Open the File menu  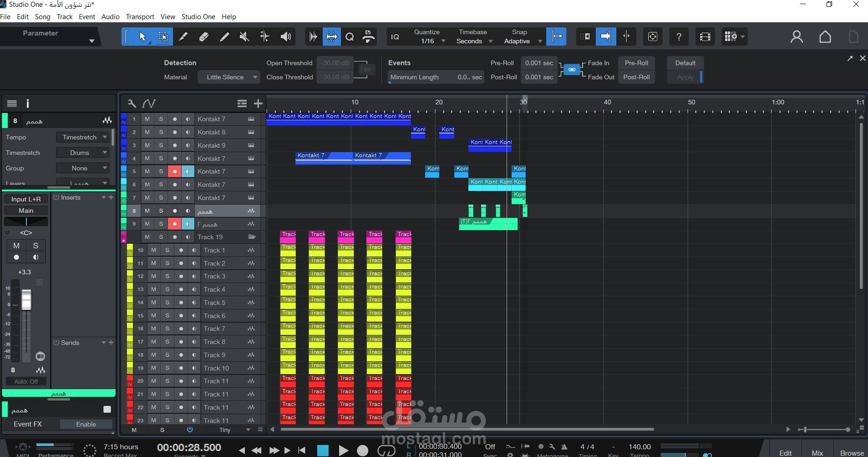point(5,17)
